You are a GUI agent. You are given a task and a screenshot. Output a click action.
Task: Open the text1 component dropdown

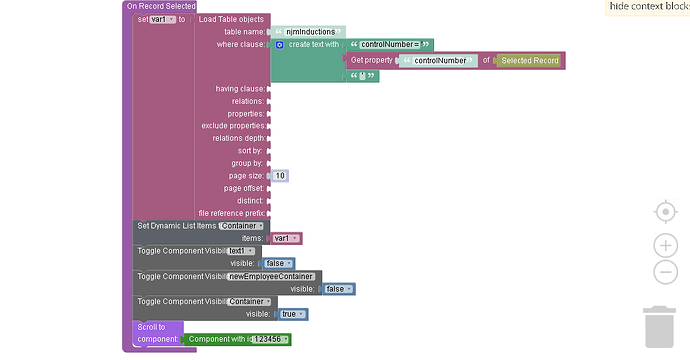coord(241,251)
